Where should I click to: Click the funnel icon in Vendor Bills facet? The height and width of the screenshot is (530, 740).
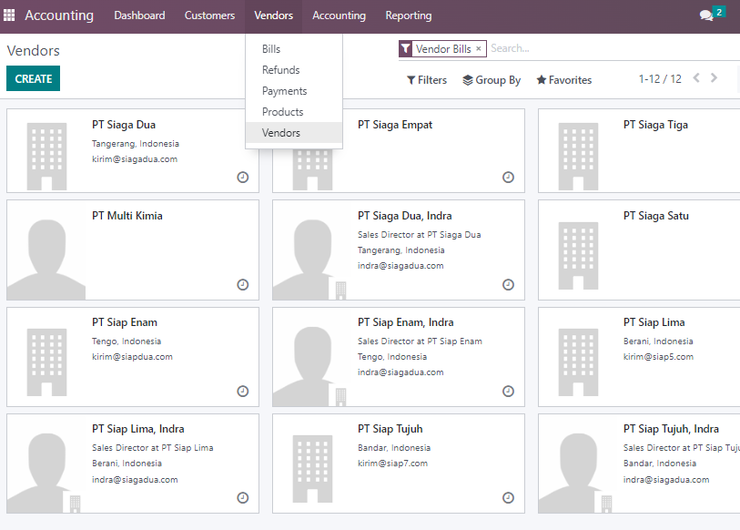click(x=405, y=49)
